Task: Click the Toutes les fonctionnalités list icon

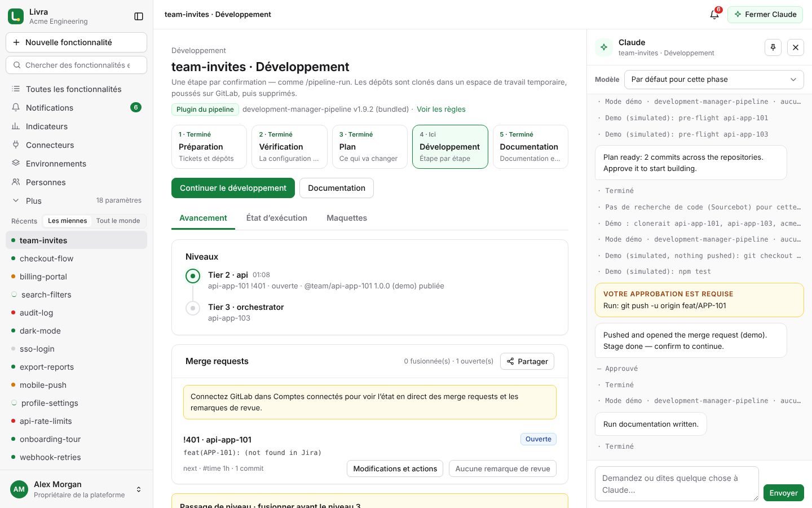Action: (x=16, y=89)
